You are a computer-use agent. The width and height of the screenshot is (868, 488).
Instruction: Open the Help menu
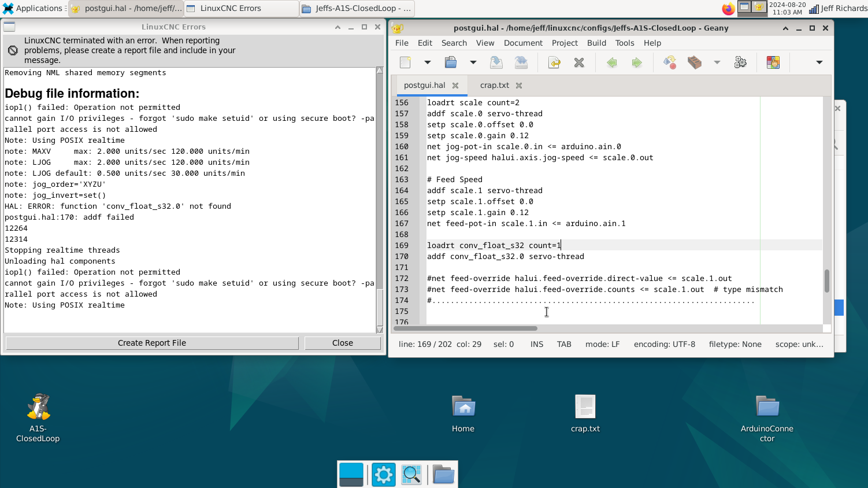click(652, 43)
